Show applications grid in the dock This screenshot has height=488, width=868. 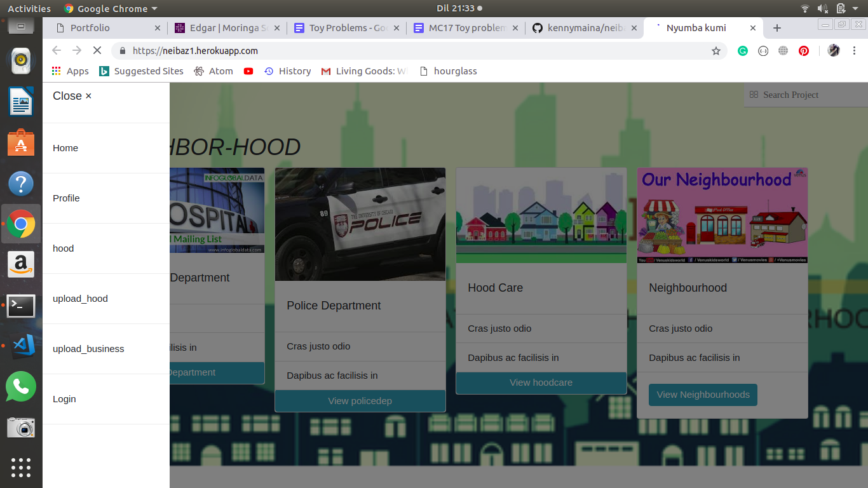coord(21,467)
